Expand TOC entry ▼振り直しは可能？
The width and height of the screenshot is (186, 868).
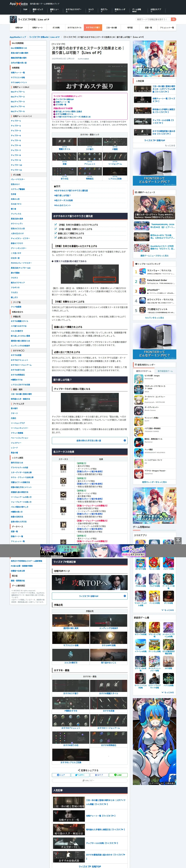point(62,195)
